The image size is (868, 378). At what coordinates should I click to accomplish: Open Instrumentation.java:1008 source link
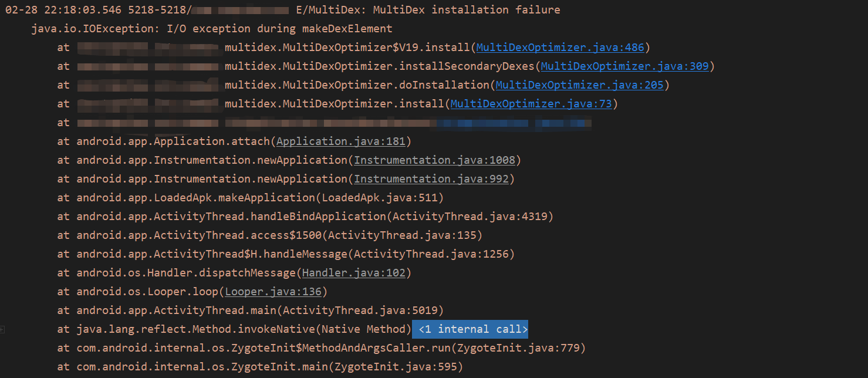(x=434, y=160)
